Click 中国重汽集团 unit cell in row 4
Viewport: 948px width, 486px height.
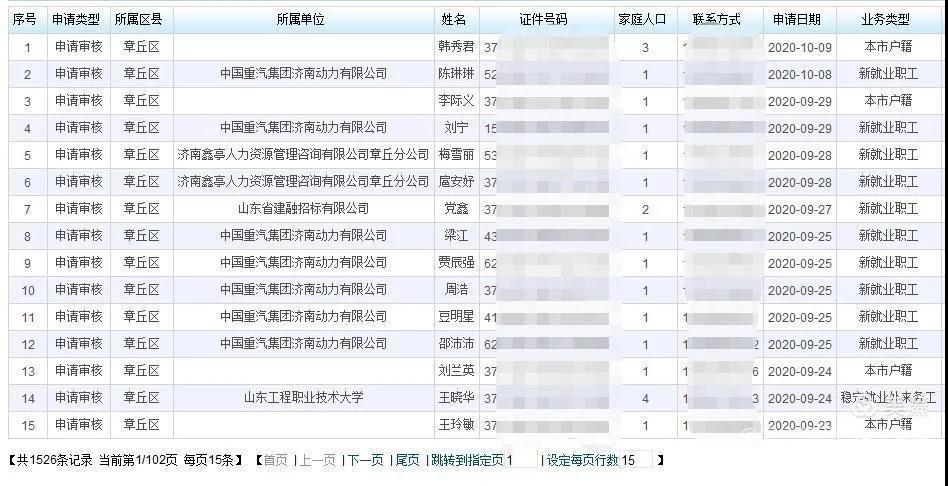coord(304,128)
